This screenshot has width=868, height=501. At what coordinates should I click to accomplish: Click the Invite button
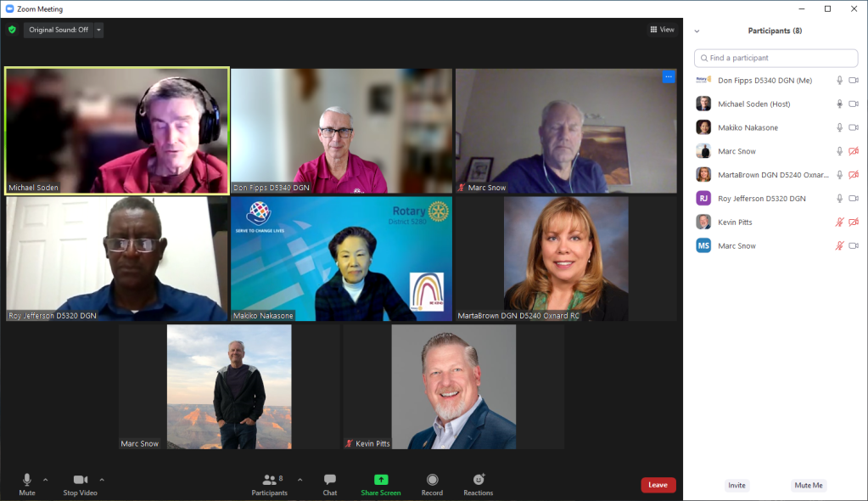(736, 486)
